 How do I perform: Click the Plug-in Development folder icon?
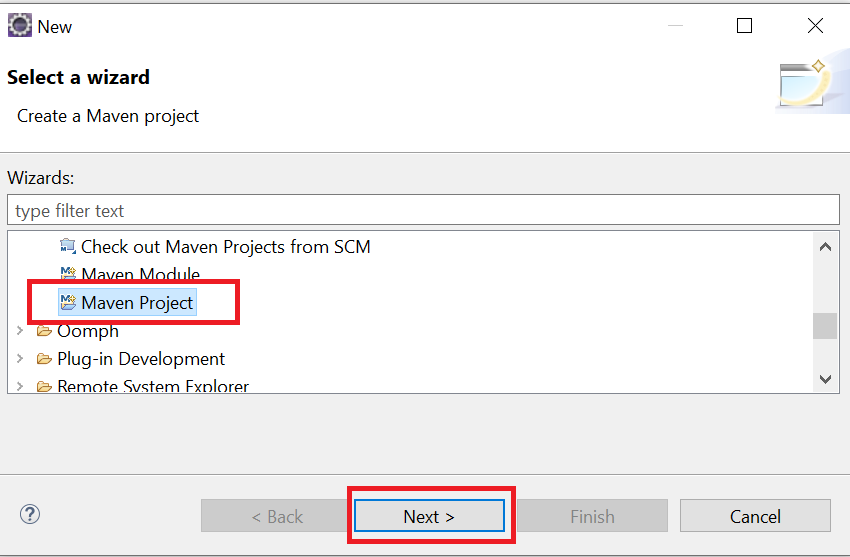(x=44, y=359)
